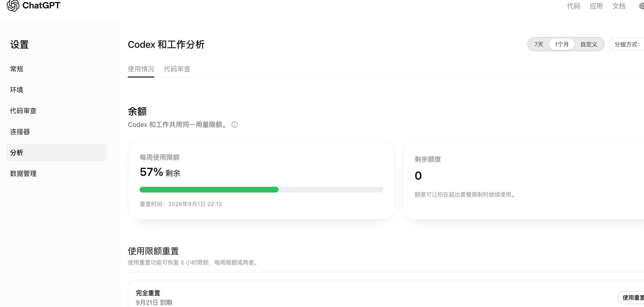The width and height of the screenshot is (644, 307).
Task: Switch to the 代码审查 tab under Codex heading
Action: coord(177,69)
